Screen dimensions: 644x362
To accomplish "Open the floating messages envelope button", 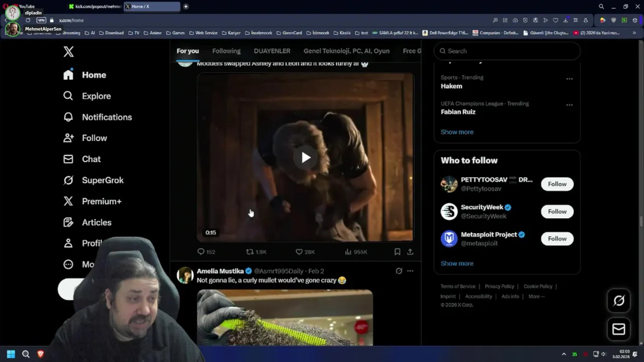I will 619,329.
